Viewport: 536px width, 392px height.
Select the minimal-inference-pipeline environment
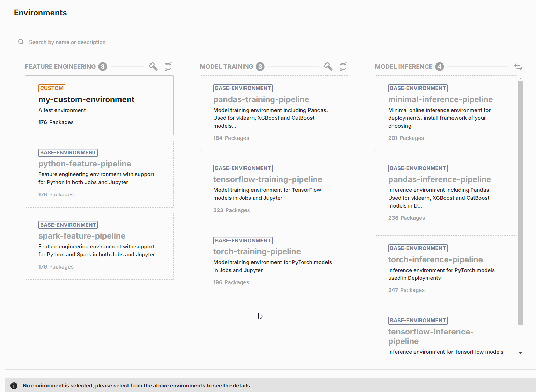tap(446, 113)
